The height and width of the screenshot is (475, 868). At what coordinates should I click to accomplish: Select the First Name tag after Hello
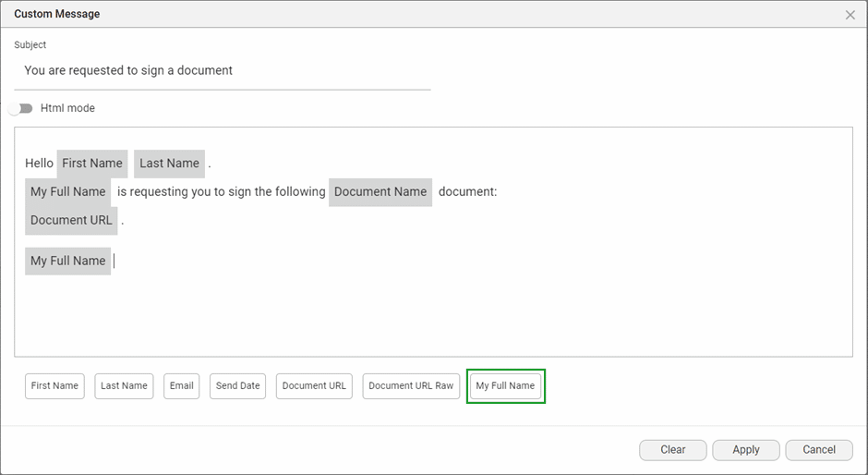pos(92,164)
